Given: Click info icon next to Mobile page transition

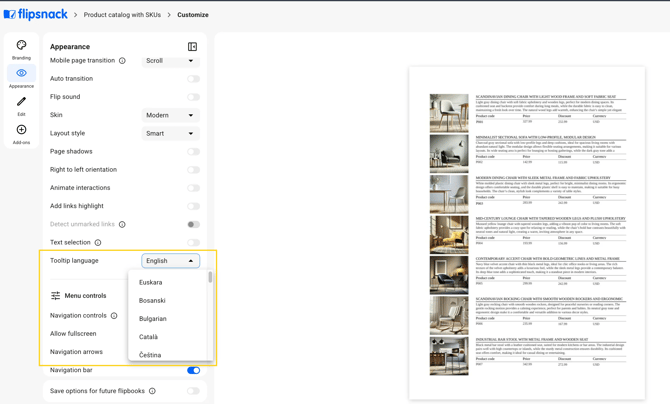Looking at the screenshot, I should [x=122, y=61].
